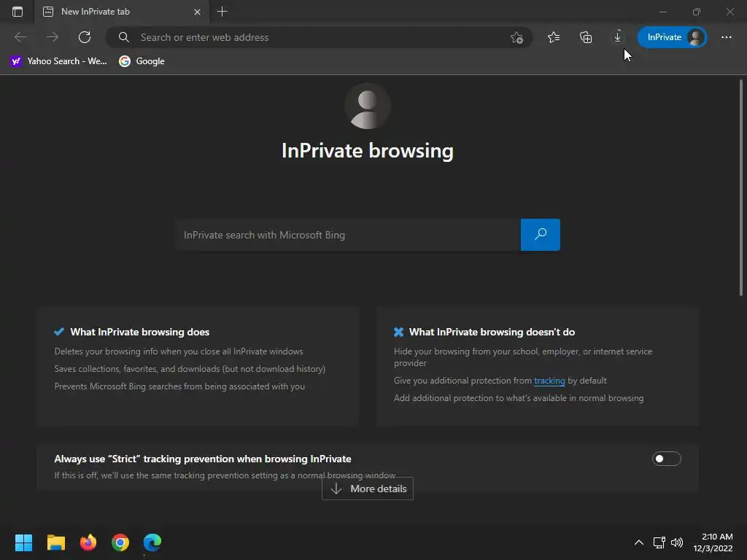Click the InPrivate Bing search box
Viewport: 747px width, 560px height.
point(347,235)
